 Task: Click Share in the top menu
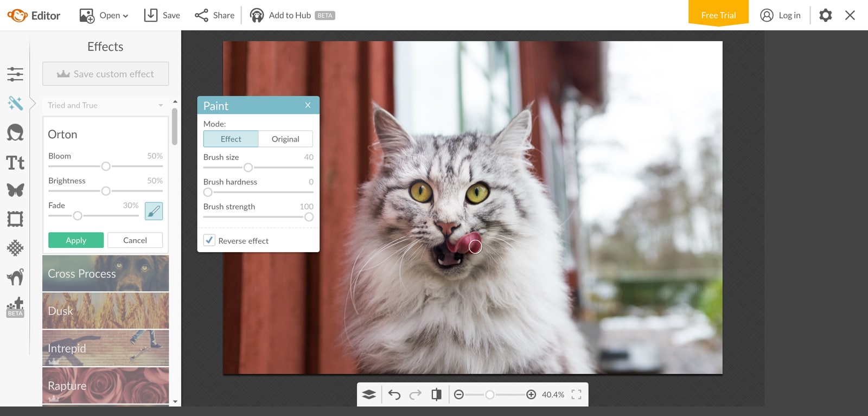click(215, 15)
